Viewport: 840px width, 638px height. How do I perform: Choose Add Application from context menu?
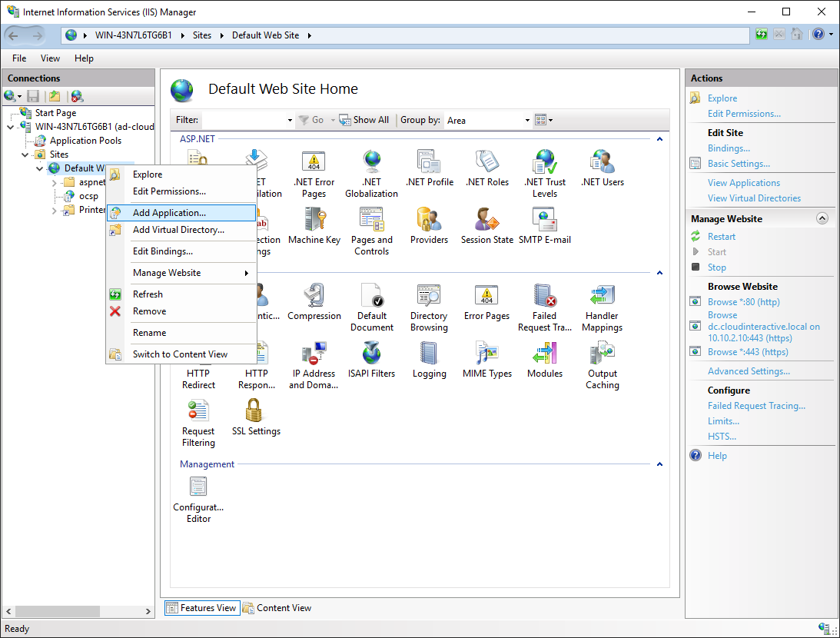181,213
